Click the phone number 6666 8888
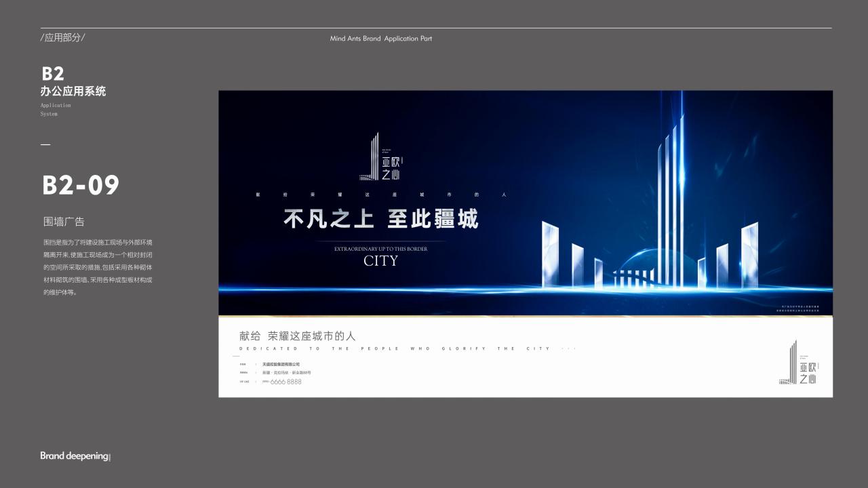This screenshot has width=868, height=488. coord(285,382)
